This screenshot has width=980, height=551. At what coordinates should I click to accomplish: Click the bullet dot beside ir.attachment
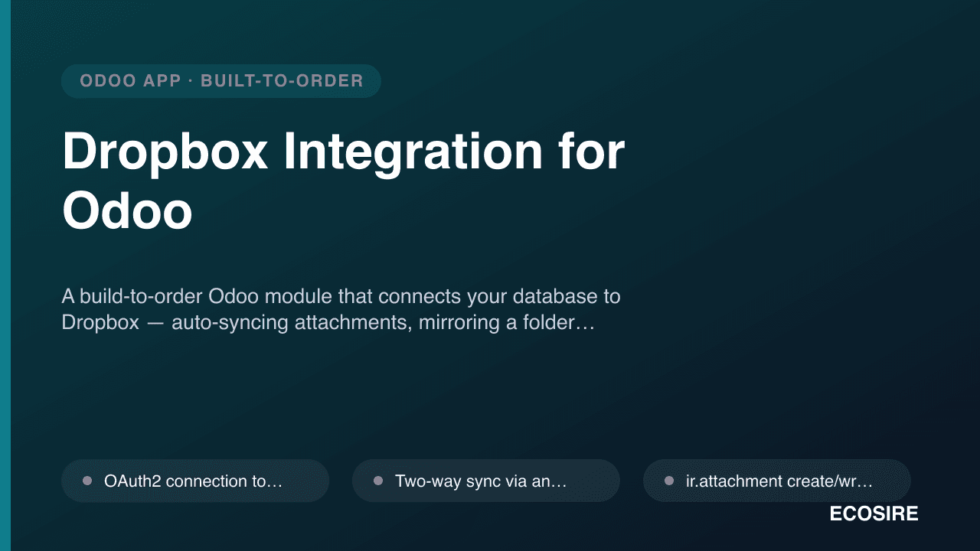click(x=669, y=481)
